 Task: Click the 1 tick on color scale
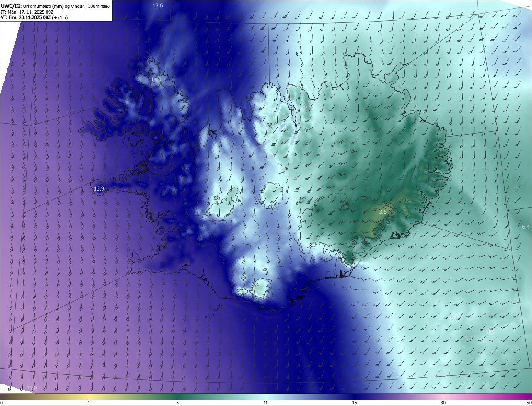[x=89, y=403]
